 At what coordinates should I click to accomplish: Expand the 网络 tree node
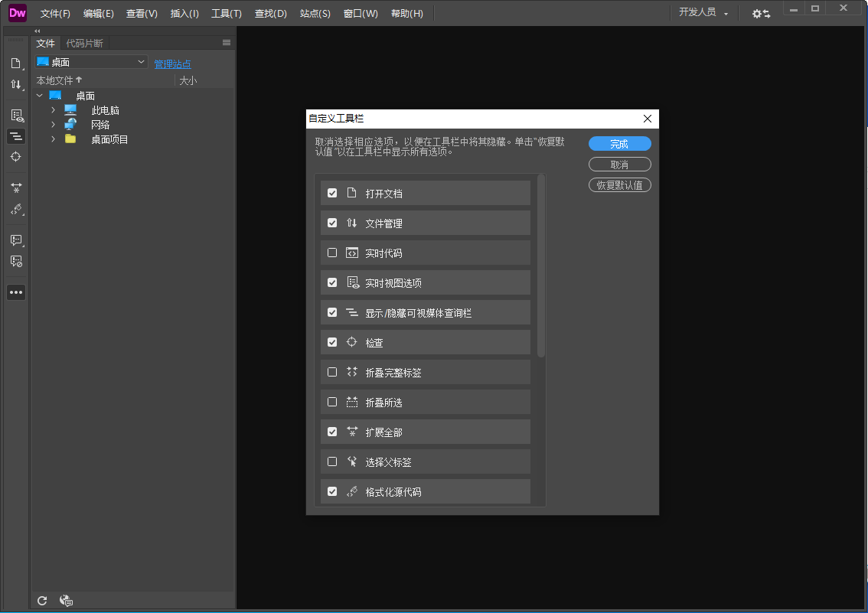53,125
